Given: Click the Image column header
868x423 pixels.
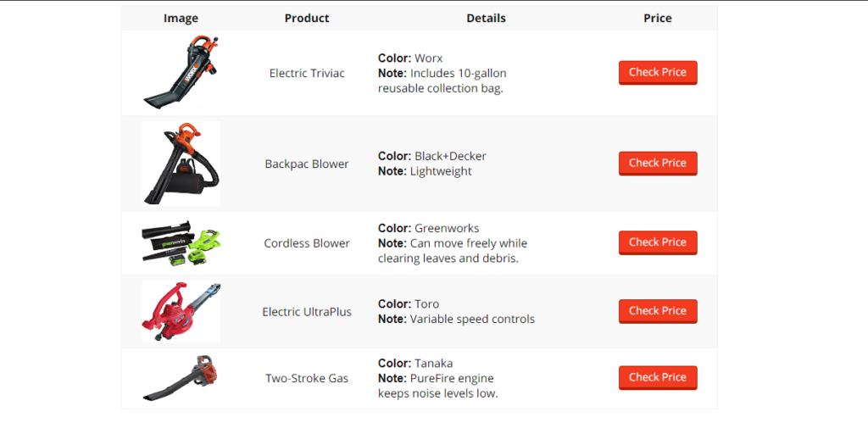Looking at the screenshot, I should tap(181, 19).
